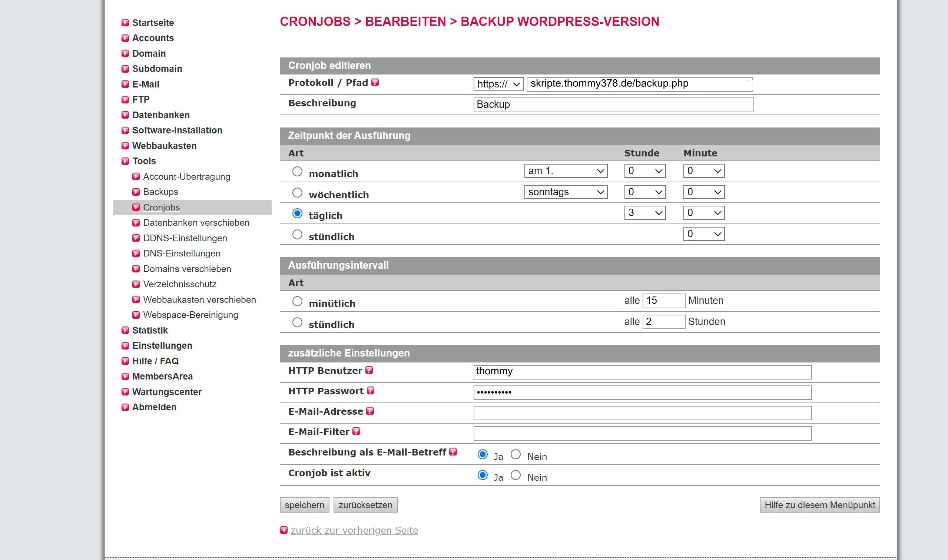Click the red arrow icon before Abmelden
The image size is (948, 560).
click(x=125, y=407)
